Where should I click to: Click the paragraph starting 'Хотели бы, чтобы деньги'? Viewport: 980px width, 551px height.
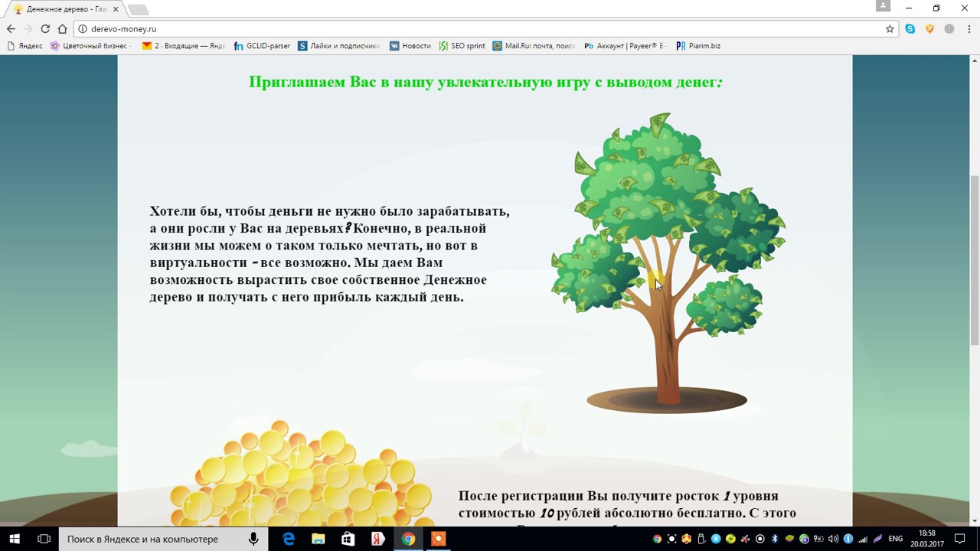329,253
